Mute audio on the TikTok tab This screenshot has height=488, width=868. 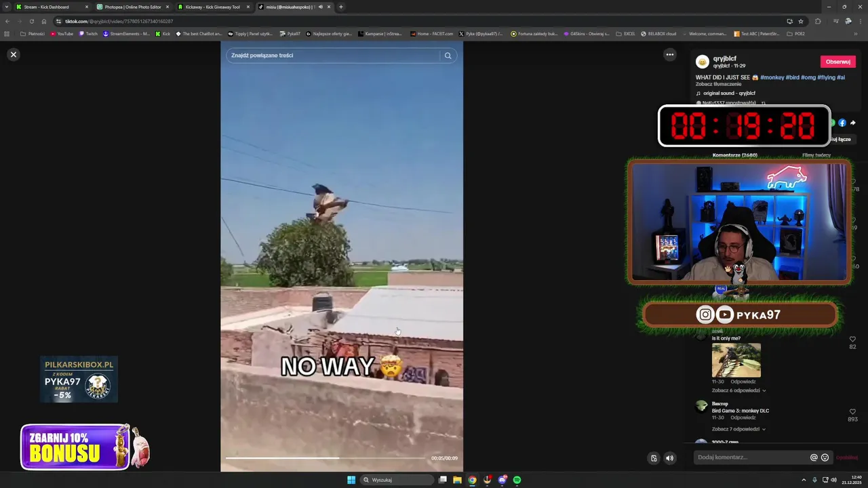(321, 7)
